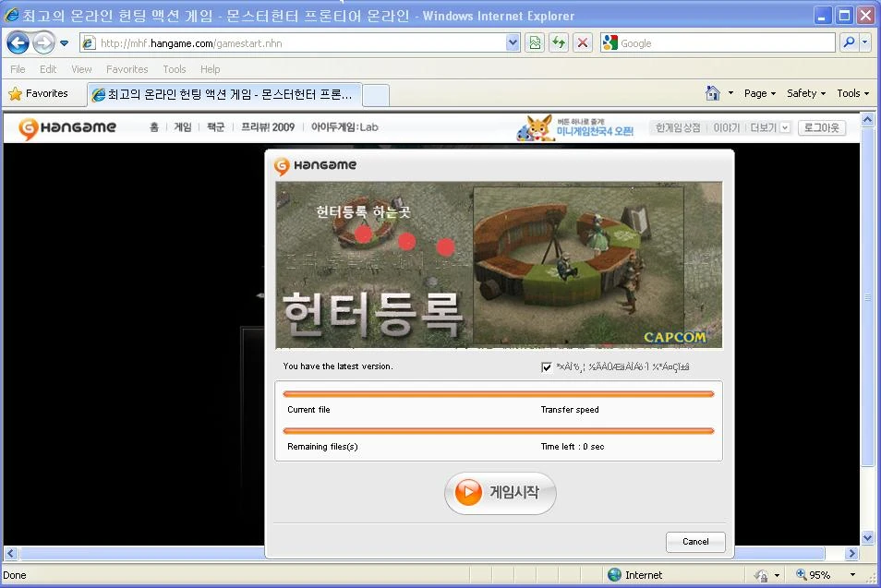Image resolution: width=881 pixels, height=588 pixels.
Task: Open the recent pages dropdown beside Forward
Action: click(x=64, y=43)
